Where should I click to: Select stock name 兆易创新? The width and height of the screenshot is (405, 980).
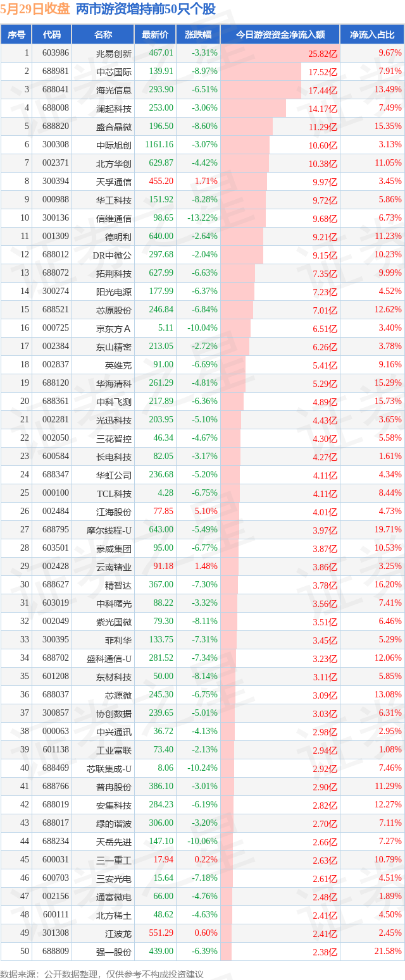pos(114,54)
